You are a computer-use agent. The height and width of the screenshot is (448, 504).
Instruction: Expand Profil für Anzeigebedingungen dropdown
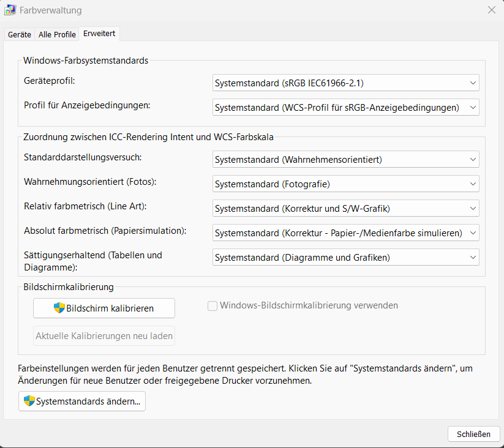click(x=345, y=108)
